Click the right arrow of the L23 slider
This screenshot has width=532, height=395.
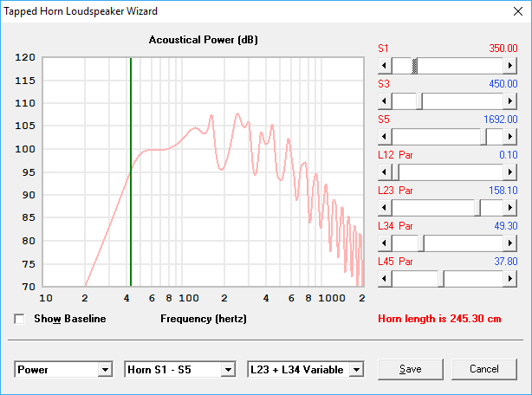tap(510, 208)
